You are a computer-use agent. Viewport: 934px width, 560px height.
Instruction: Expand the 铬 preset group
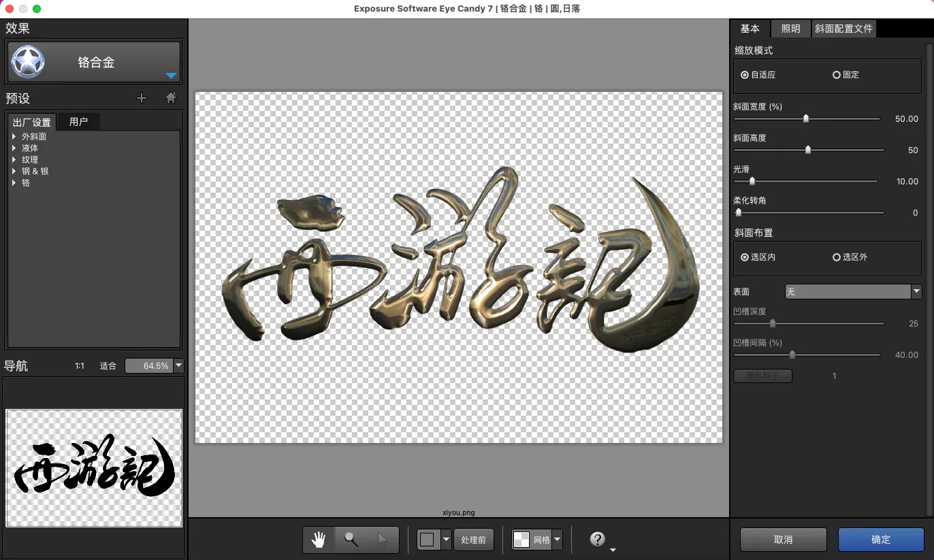click(x=14, y=183)
